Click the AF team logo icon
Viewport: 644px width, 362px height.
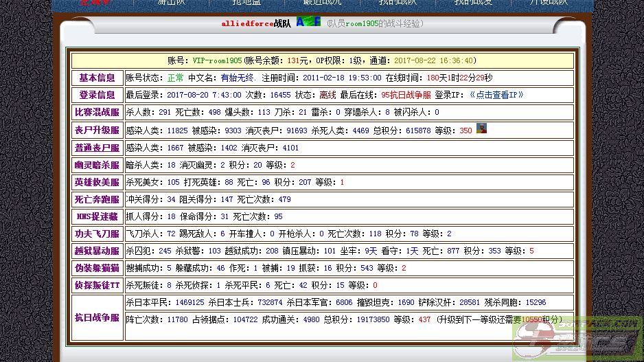click(308, 22)
